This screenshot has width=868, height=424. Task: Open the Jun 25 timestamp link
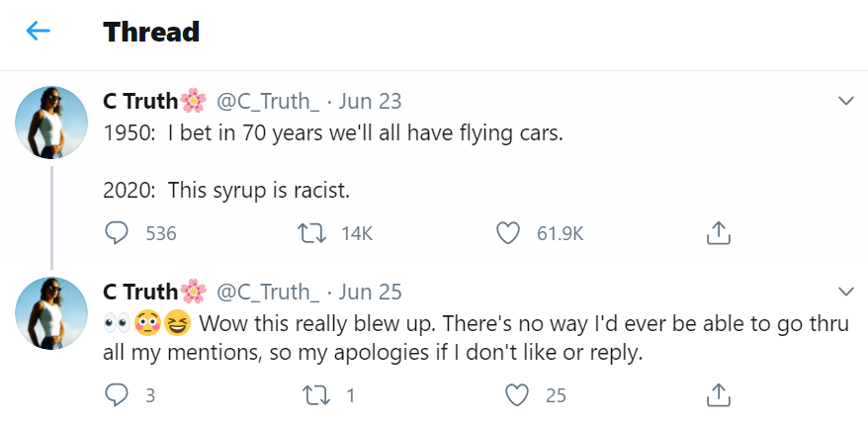coord(370,292)
